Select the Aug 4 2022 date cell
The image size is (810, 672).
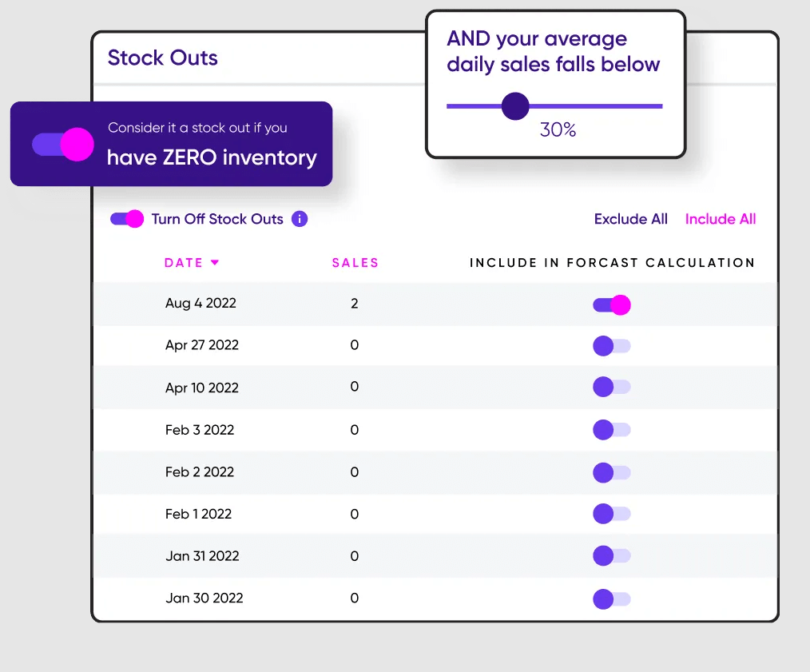tap(201, 304)
